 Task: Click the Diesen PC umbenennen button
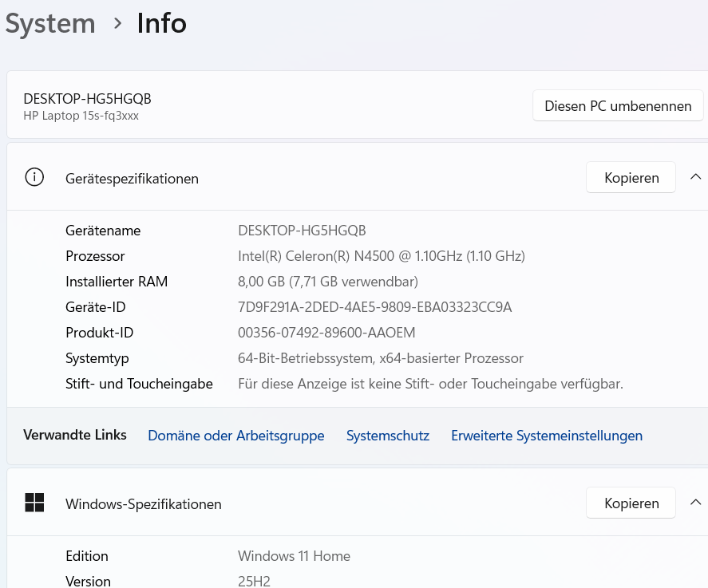pos(618,105)
